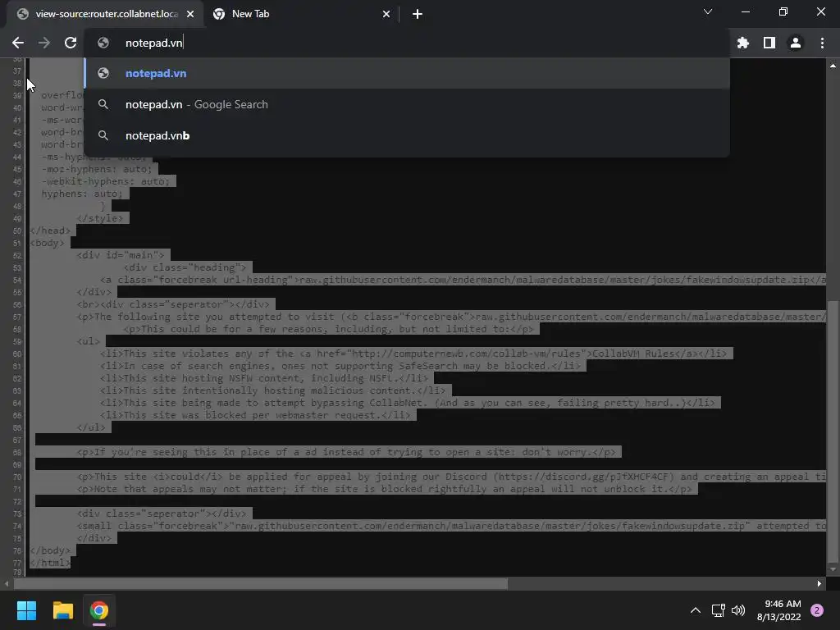This screenshot has width=840, height=630.
Task: Click the vertical scrollbar thumb
Action: 833,430
